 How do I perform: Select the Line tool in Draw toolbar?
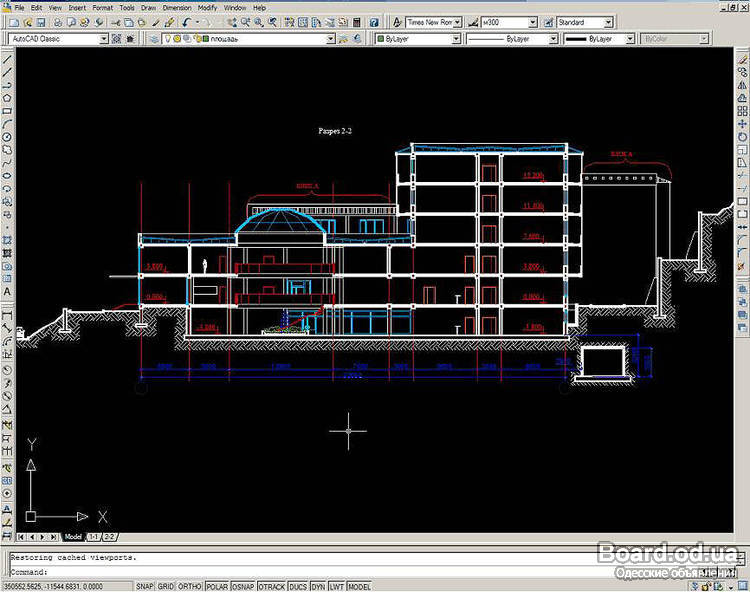click(x=7, y=59)
